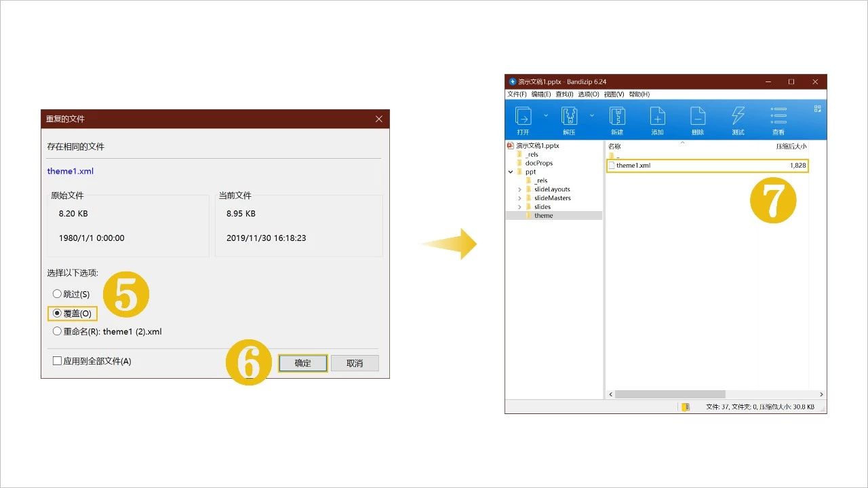Select theme1.xml in the file list
This screenshot has width=868, height=488.
(707, 166)
